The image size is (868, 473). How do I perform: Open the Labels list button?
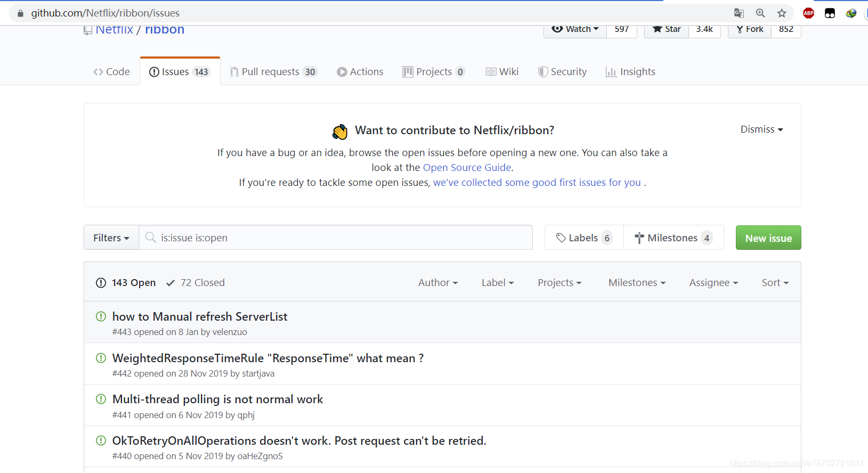coord(584,238)
